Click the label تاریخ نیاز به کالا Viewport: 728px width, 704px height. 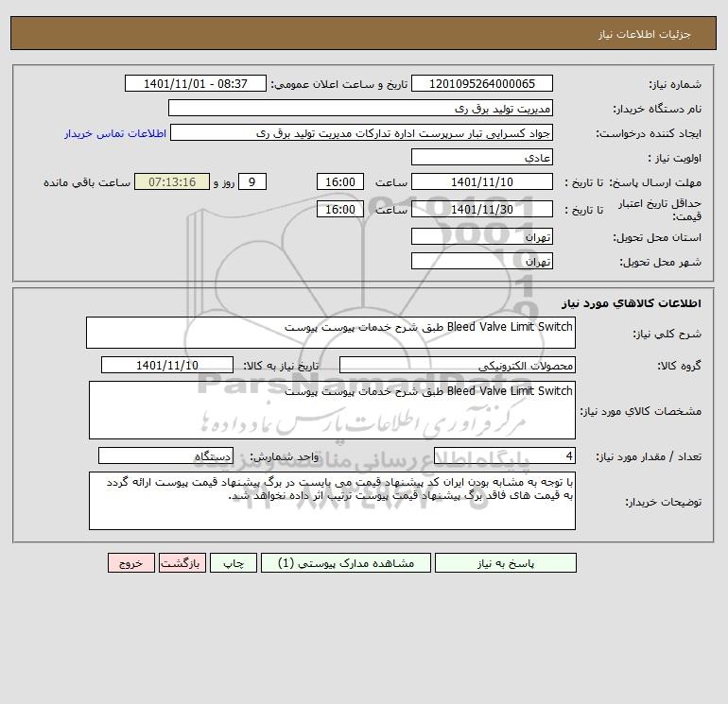pos(281,366)
